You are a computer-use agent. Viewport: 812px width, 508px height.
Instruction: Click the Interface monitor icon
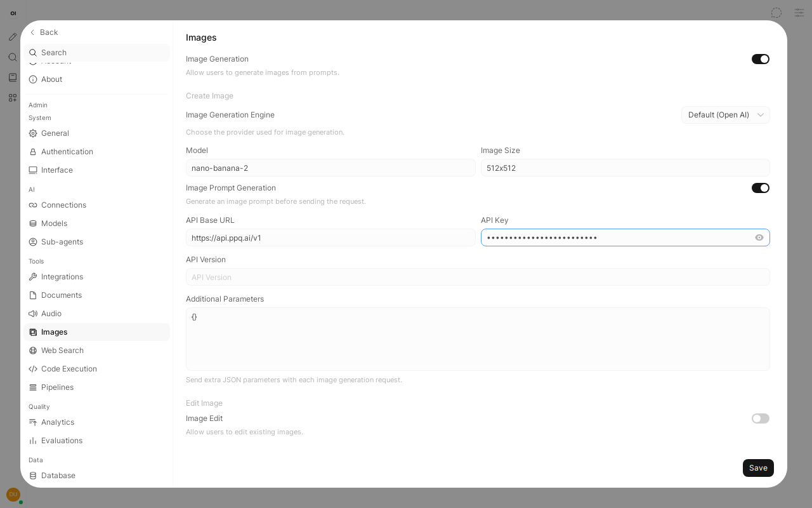click(33, 170)
